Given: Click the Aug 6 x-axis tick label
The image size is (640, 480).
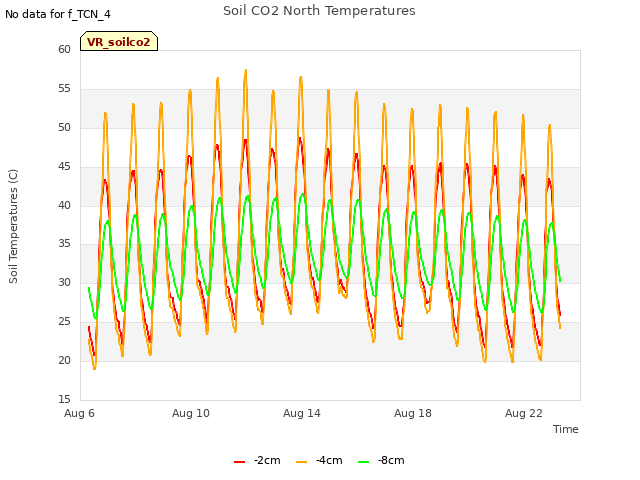Looking at the screenshot, I should [x=79, y=413].
